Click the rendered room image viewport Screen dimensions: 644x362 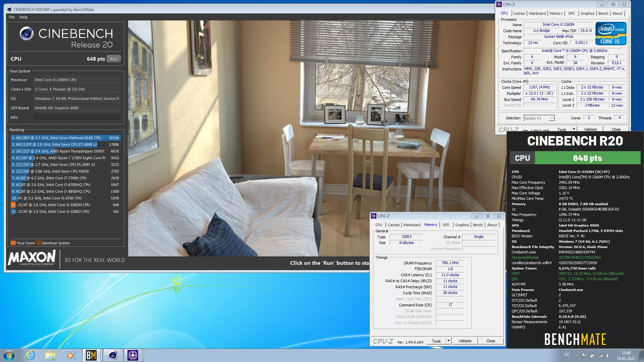pyautogui.click(x=312, y=138)
